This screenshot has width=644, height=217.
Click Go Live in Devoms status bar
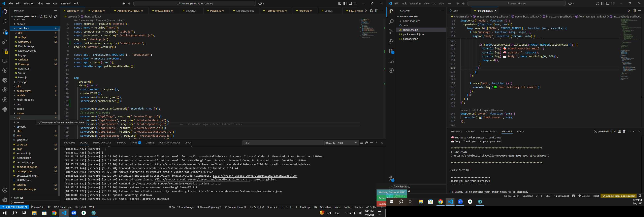click(x=325, y=207)
